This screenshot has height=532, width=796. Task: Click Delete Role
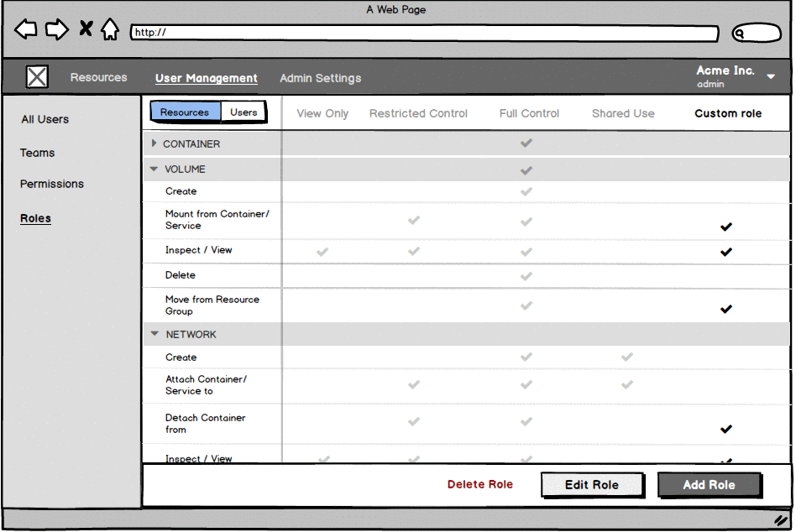tap(479, 484)
